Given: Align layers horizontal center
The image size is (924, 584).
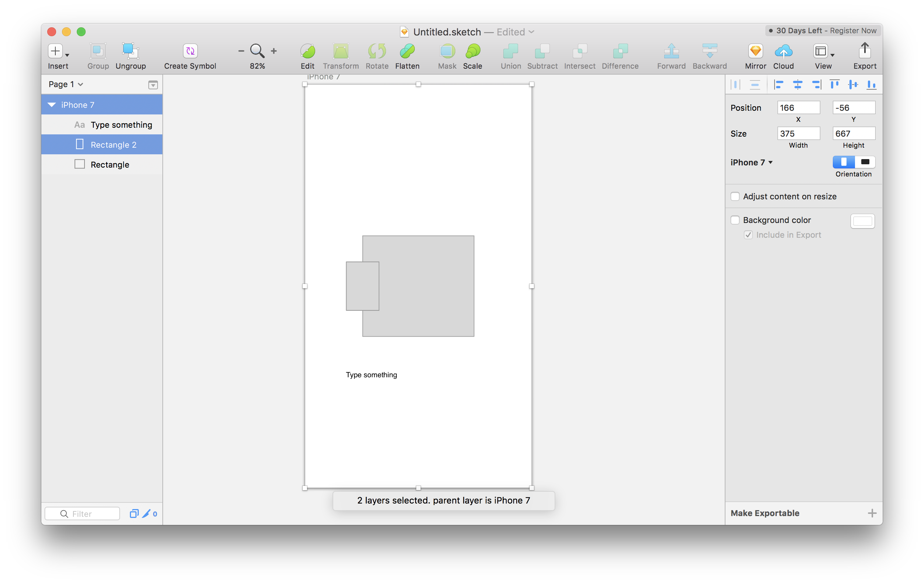Looking at the screenshot, I should tap(797, 85).
